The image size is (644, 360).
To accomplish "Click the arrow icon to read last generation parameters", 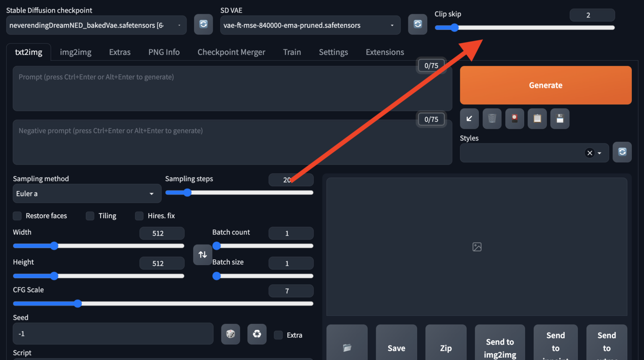I will pos(469,119).
